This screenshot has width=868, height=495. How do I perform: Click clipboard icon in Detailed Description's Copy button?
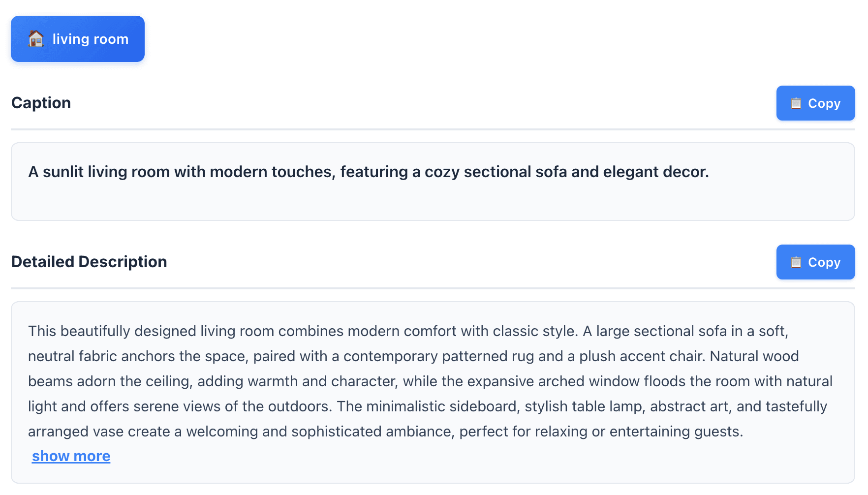point(796,262)
